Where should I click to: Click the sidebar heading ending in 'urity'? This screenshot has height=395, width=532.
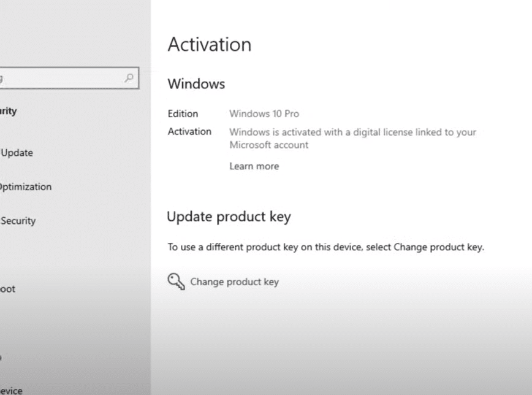(8, 111)
